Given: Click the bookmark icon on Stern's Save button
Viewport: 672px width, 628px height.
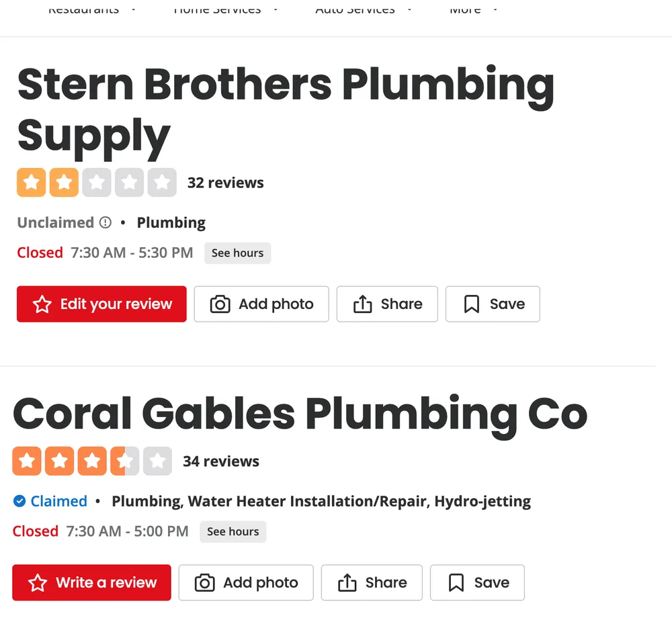Looking at the screenshot, I should click(x=471, y=304).
